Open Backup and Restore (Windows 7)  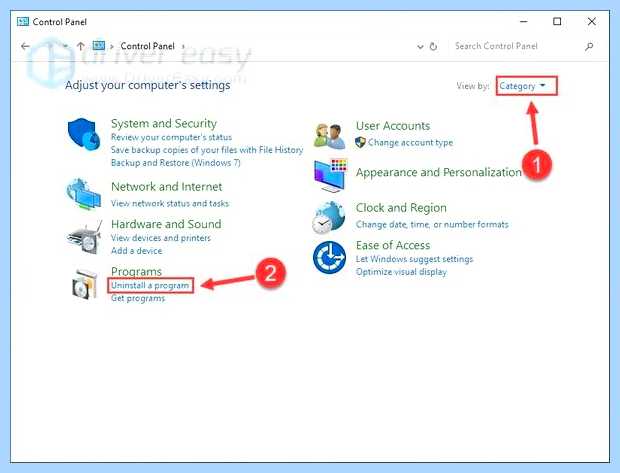pyautogui.click(x=176, y=163)
